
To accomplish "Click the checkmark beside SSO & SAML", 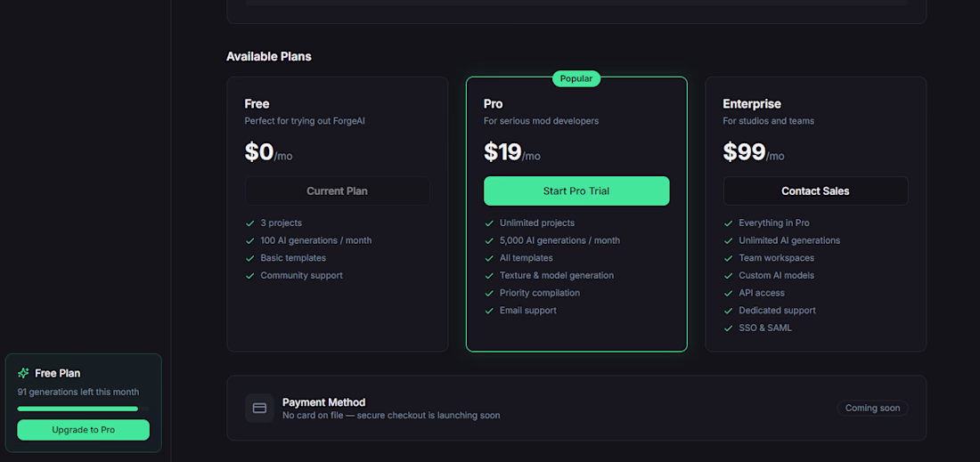I will point(728,328).
